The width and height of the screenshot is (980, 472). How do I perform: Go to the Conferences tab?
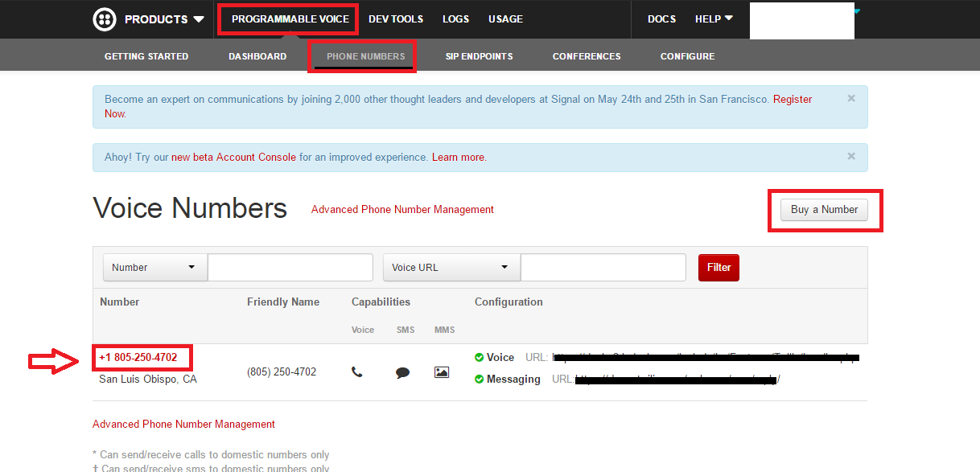(587, 56)
